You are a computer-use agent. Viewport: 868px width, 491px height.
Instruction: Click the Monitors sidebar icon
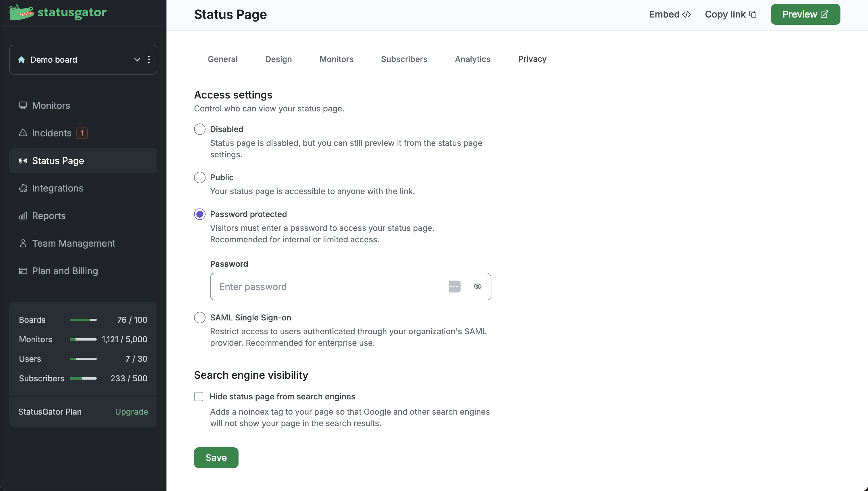pos(23,106)
